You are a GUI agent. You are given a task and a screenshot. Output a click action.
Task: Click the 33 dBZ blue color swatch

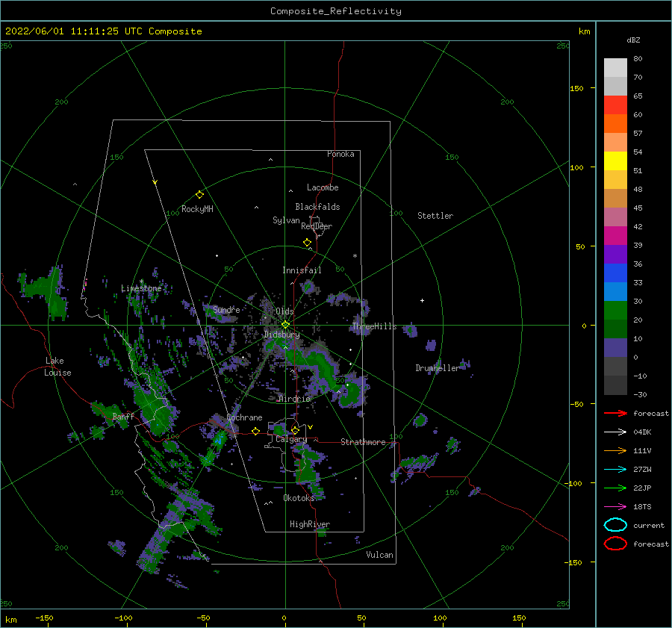coord(615,291)
